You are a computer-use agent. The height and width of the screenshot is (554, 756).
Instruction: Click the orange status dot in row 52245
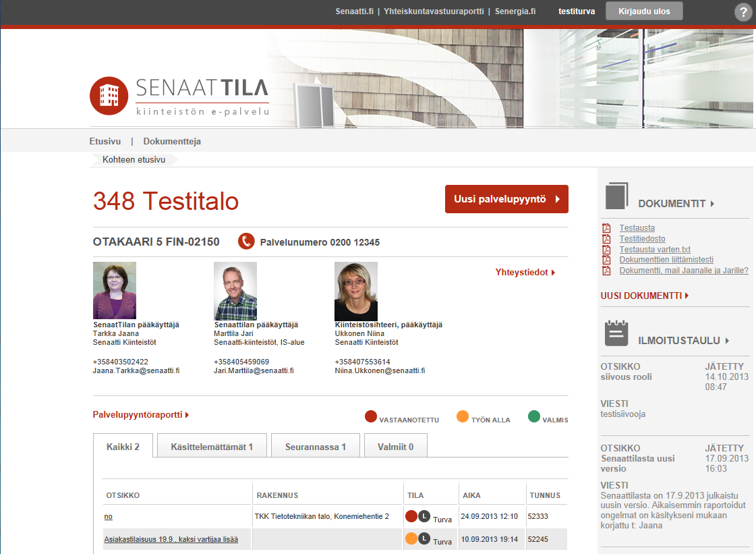click(411, 538)
